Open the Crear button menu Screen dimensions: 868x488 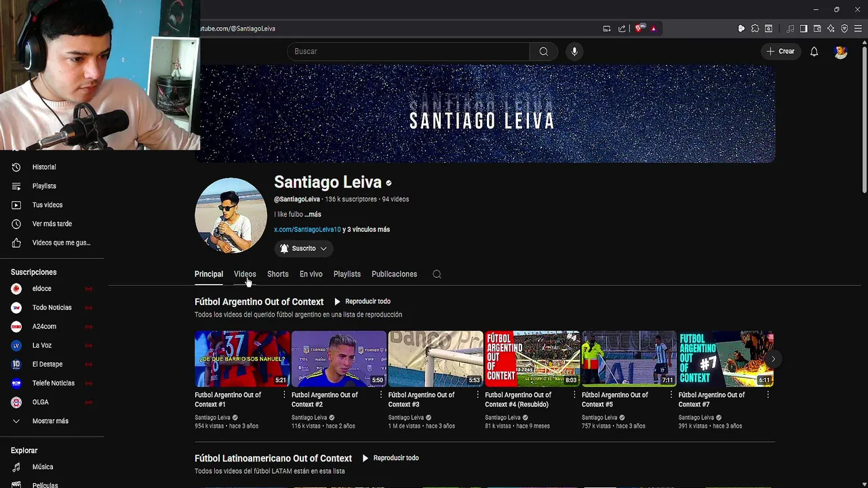coord(781,52)
